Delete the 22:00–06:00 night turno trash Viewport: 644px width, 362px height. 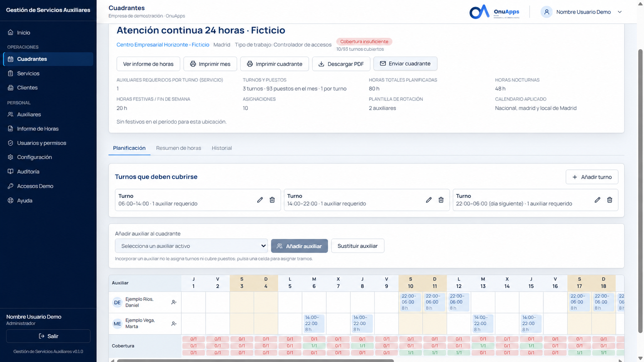(610, 200)
